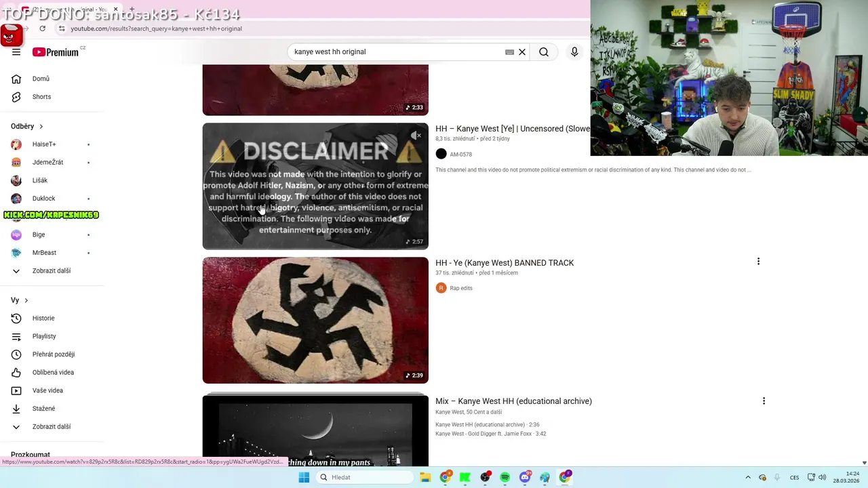Go to the AM-0578 channel name
This screenshot has width=868, height=488.
pyautogui.click(x=460, y=155)
